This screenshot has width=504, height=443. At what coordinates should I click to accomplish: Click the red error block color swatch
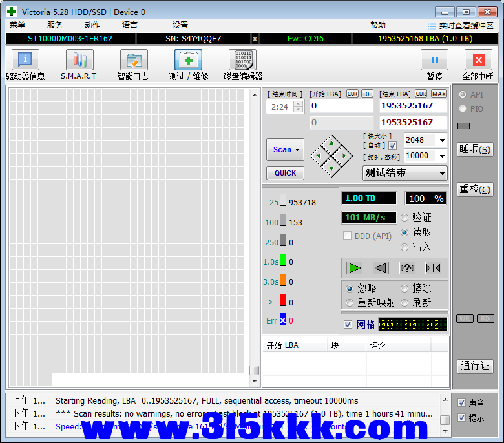(282, 300)
